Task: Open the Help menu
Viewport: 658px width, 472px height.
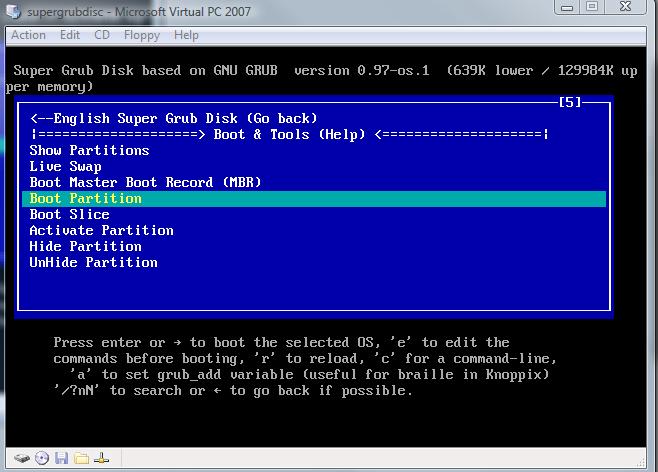Action: pyautogui.click(x=186, y=35)
